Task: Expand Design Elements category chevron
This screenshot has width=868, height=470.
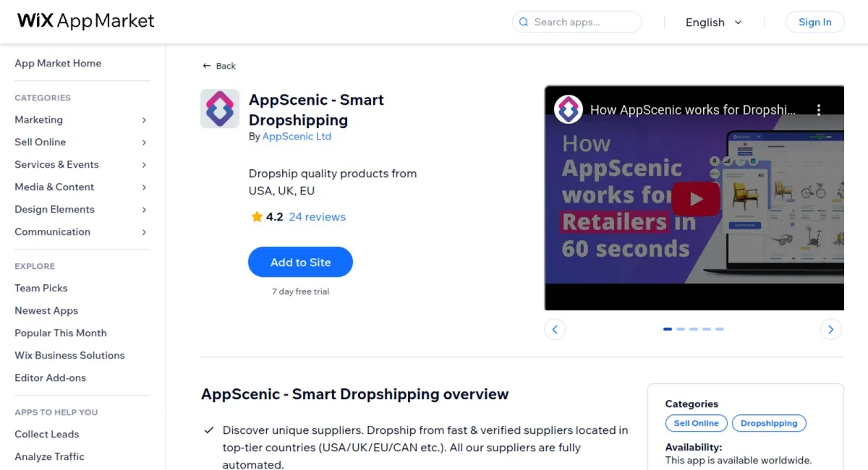Action: point(144,210)
